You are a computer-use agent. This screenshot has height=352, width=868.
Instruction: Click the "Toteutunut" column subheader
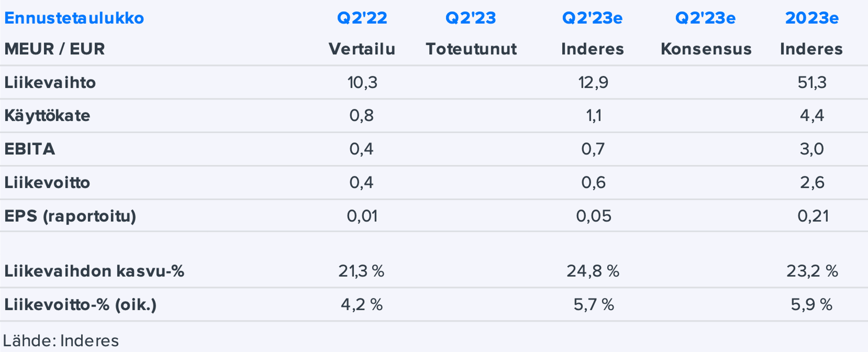click(x=471, y=49)
